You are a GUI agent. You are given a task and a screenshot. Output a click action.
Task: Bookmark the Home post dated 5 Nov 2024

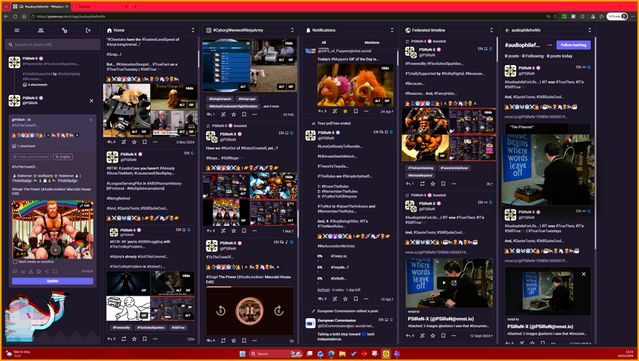(x=145, y=142)
